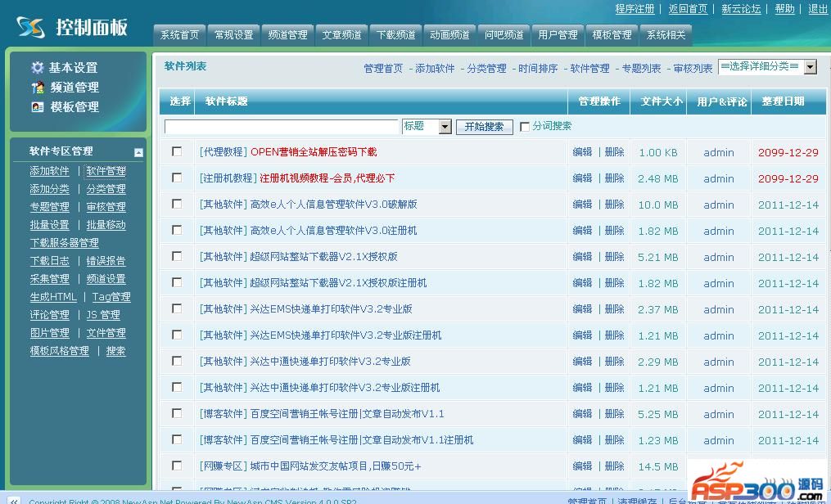Screen dimensions: 831x504
Task: Enable the 分词搜索 checkbox
Action: [x=525, y=127]
